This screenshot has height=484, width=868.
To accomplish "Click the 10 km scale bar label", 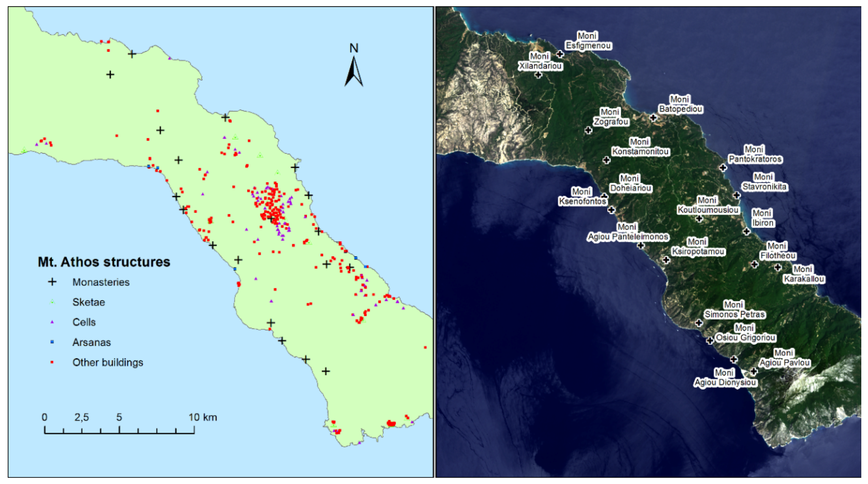I will point(202,417).
